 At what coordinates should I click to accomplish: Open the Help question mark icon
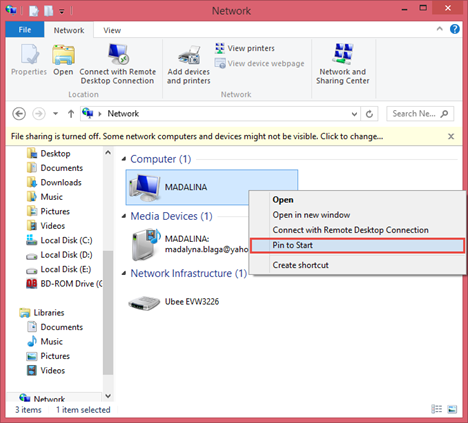(455, 29)
